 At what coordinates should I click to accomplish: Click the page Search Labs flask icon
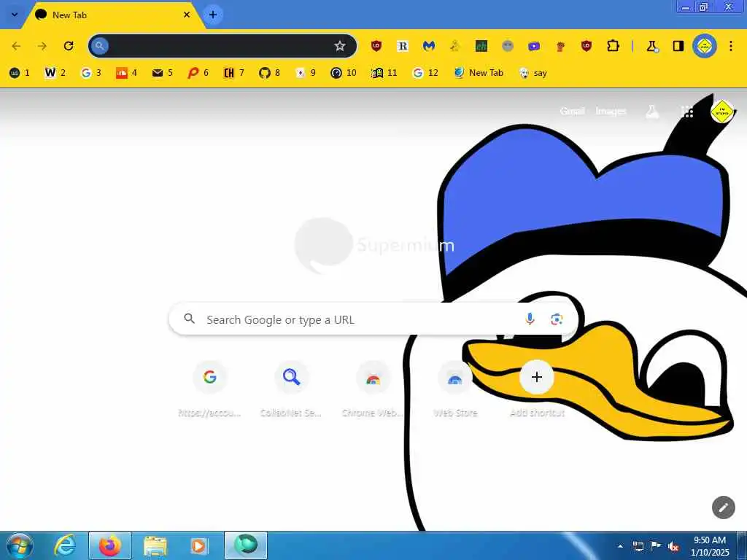coord(652,112)
